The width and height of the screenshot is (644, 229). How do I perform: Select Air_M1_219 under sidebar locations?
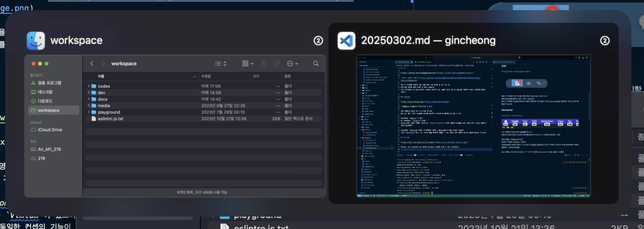tap(49, 149)
